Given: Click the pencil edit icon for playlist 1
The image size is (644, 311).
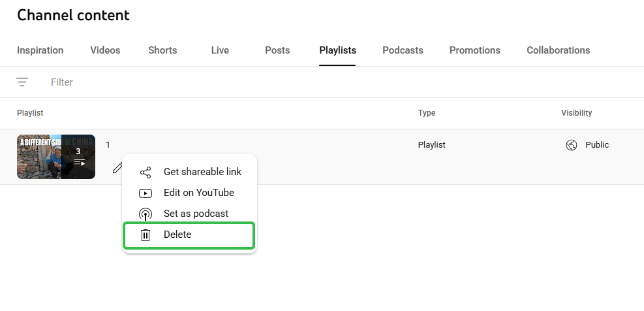Looking at the screenshot, I should pos(118,167).
